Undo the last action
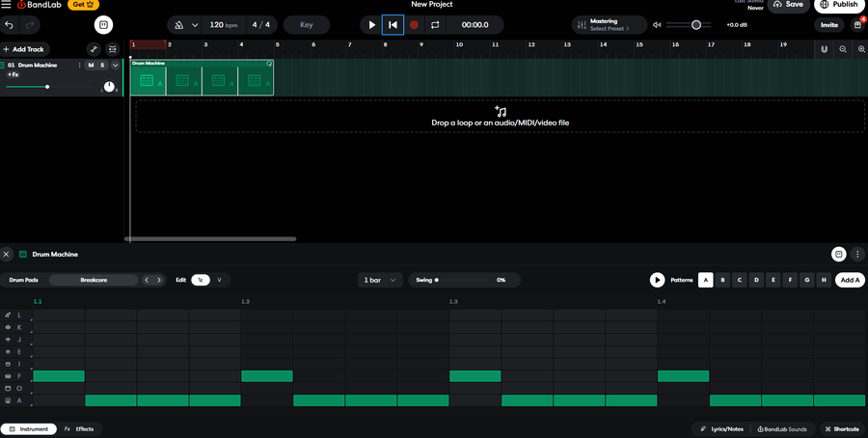Viewport: 868px width, 438px height. (x=9, y=25)
